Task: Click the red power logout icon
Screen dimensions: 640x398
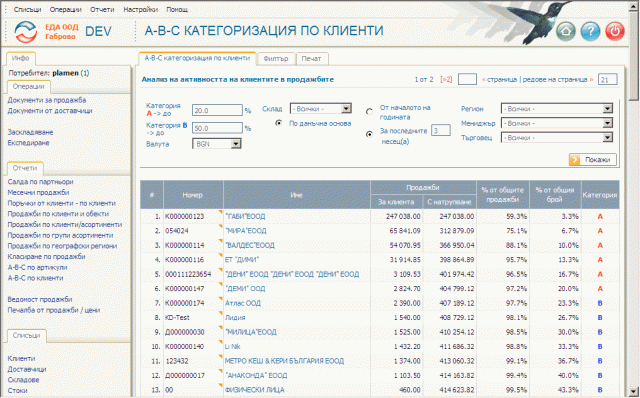Action: coord(615,31)
